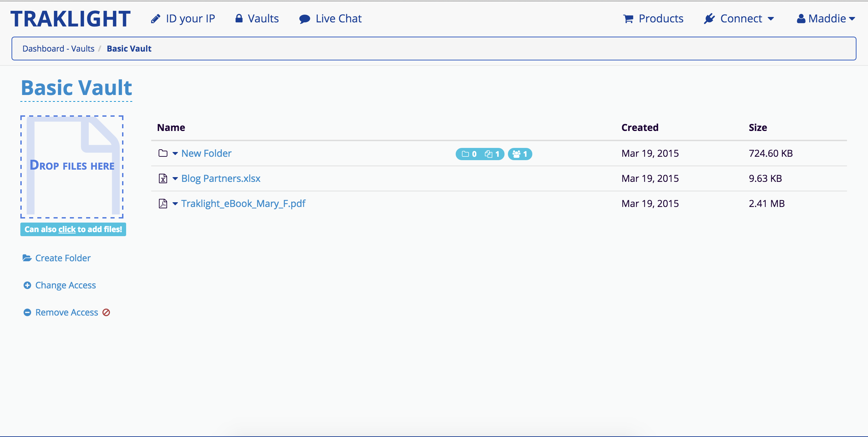
Task: Click the Change Access link
Action: 65,285
